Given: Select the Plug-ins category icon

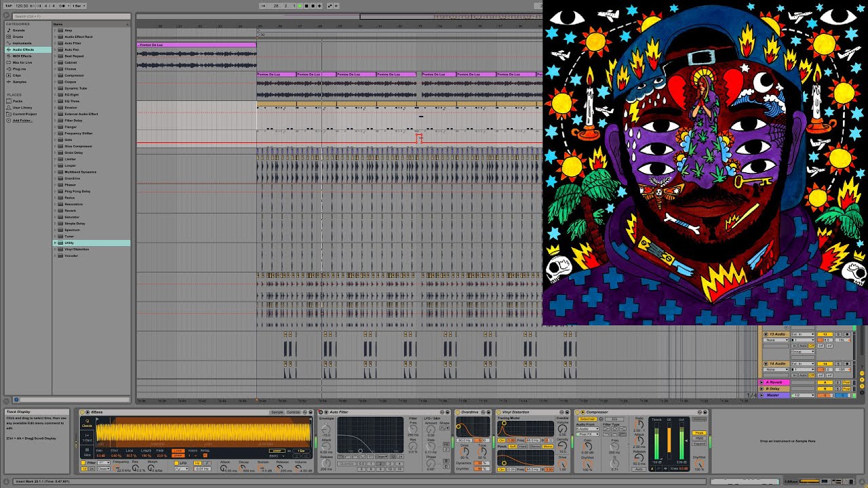Looking at the screenshot, I should [8, 69].
